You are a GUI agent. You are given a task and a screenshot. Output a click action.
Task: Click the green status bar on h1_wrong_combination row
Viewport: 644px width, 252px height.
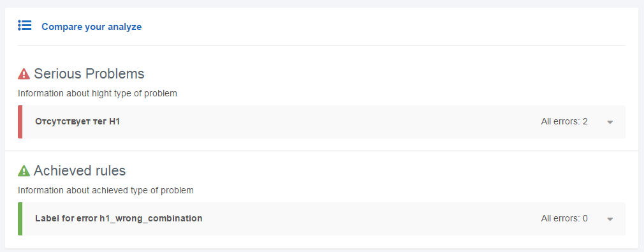20,219
